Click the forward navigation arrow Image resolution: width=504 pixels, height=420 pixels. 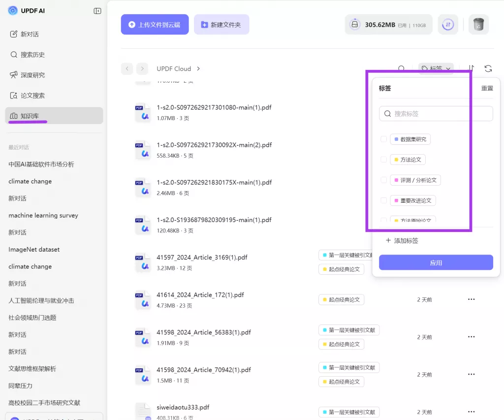pyautogui.click(x=142, y=69)
